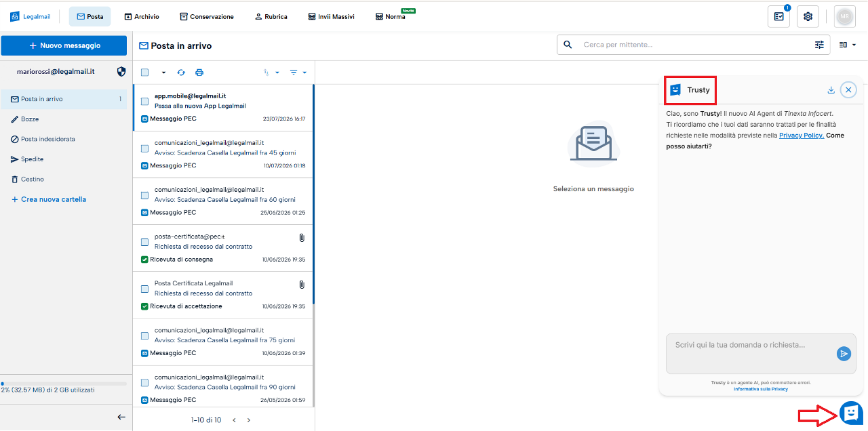Click the green Ricevuta di accettazione icon
Screen dimensions: 868x431
[x=144, y=306]
